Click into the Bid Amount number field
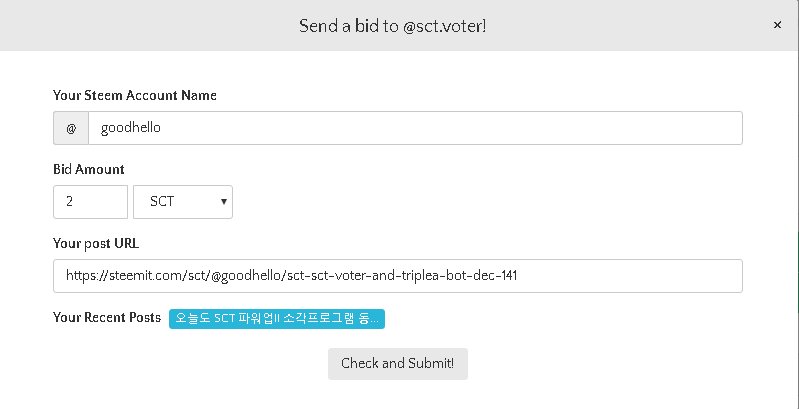 [x=90, y=201]
